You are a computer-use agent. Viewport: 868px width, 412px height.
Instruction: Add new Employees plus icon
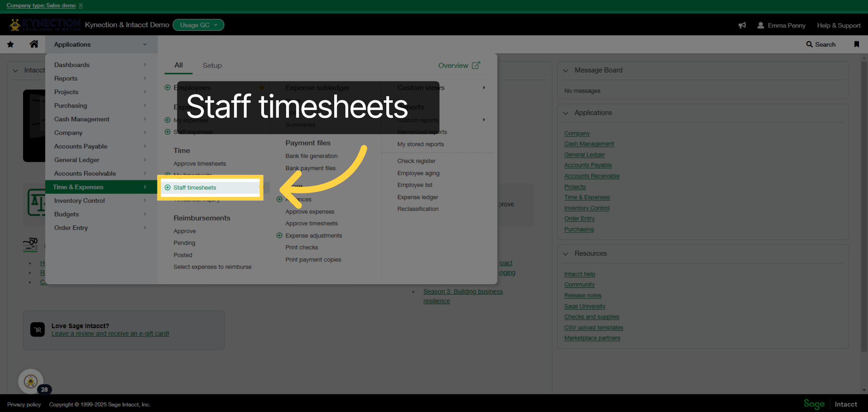coord(167,88)
